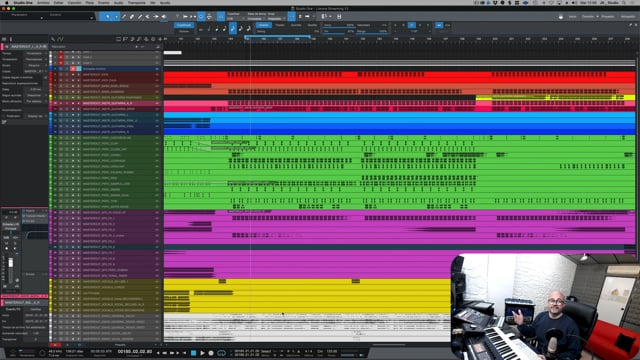Select the Split tool in toolbar
This screenshot has width=640, height=360.
click(x=124, y=17)
